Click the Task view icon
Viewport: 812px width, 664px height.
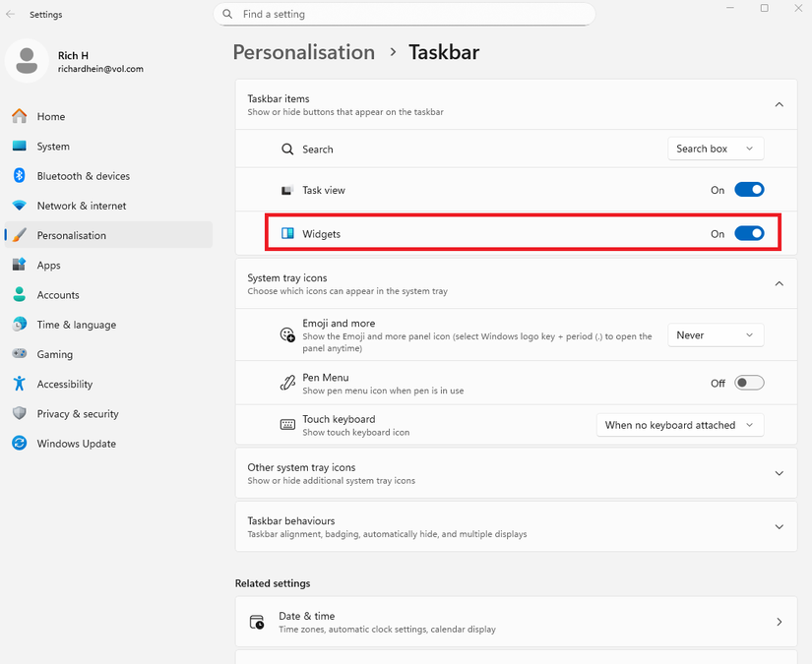click(287, 189)
